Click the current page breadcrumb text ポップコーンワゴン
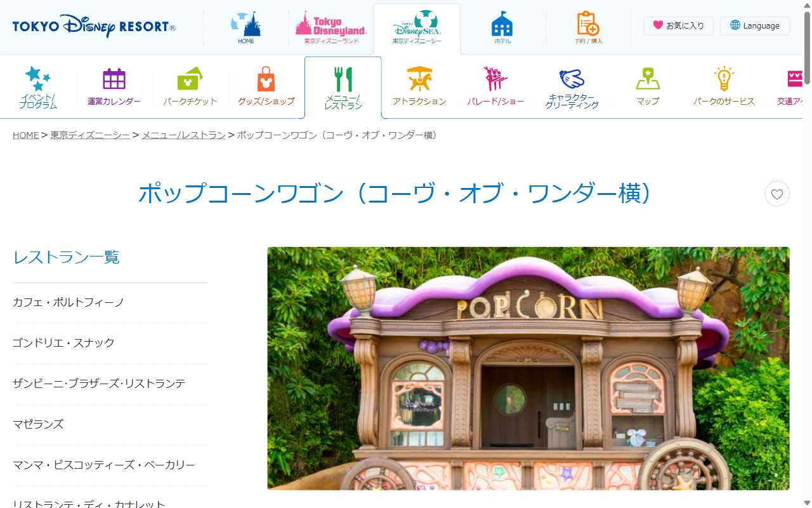The image size is (812, 508). point(337,135)
